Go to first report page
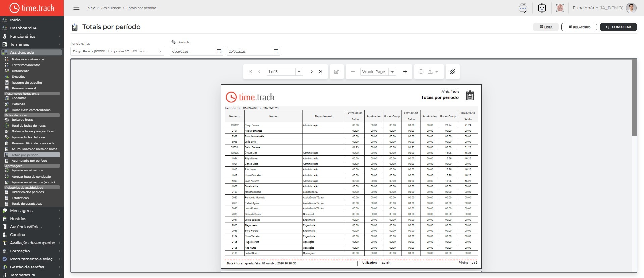 point(250,72)
